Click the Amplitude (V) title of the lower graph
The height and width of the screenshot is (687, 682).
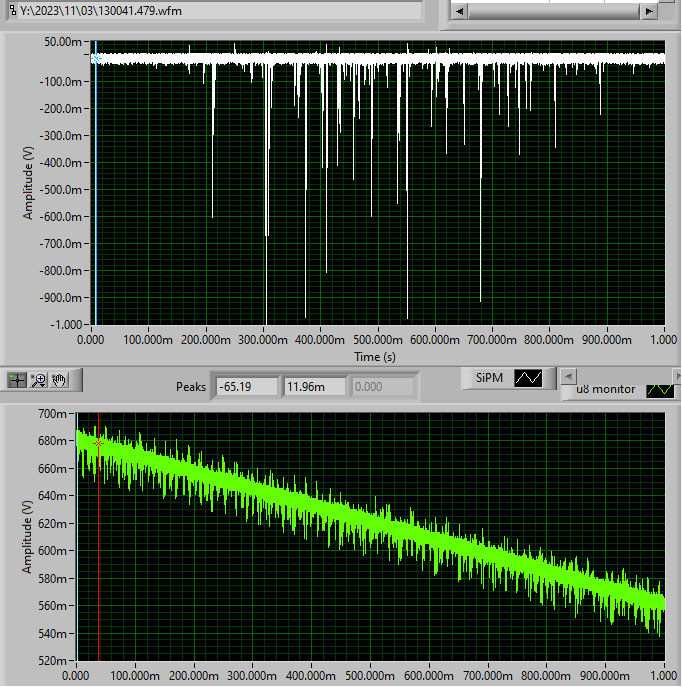point(27,536)
